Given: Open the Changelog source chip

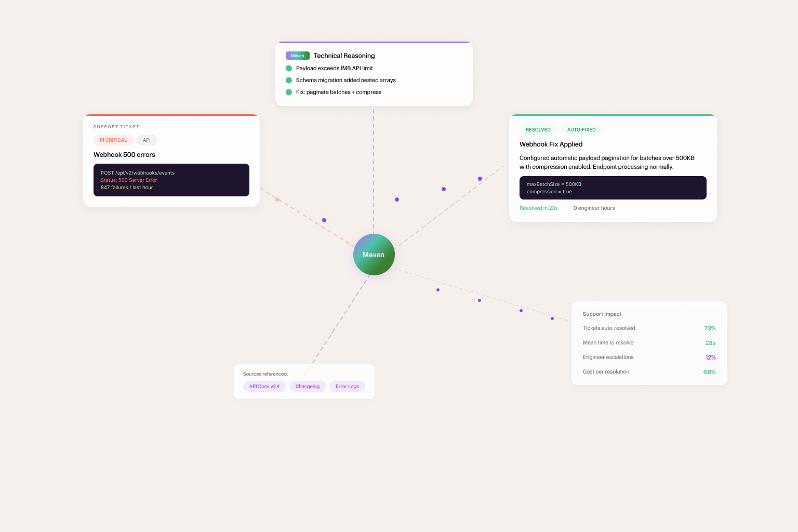Looking at the screenshot, I should click(308, 387).
